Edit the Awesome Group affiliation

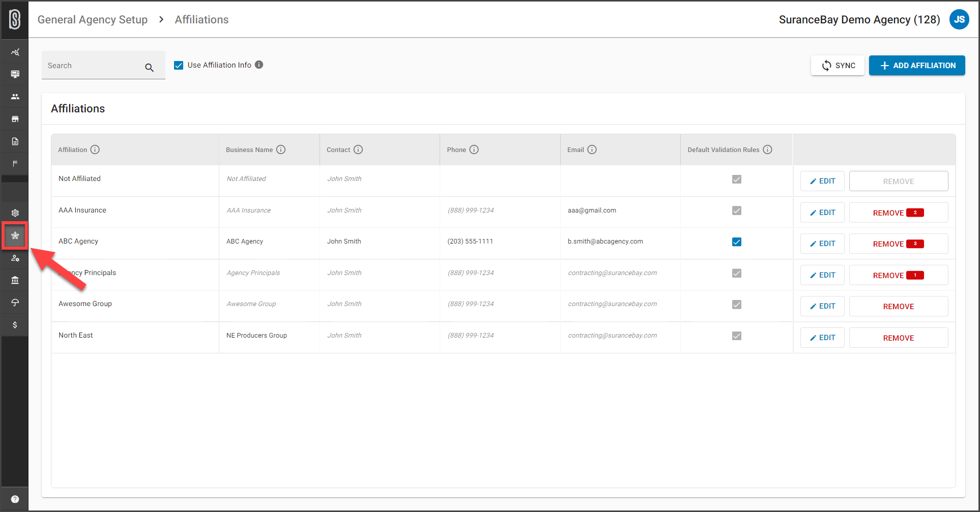[822, 306]
